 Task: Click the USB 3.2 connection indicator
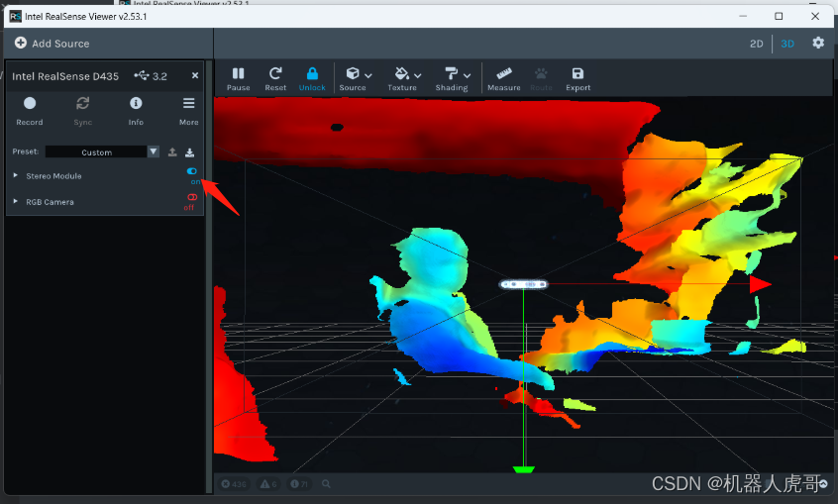(x=151, y=76)
